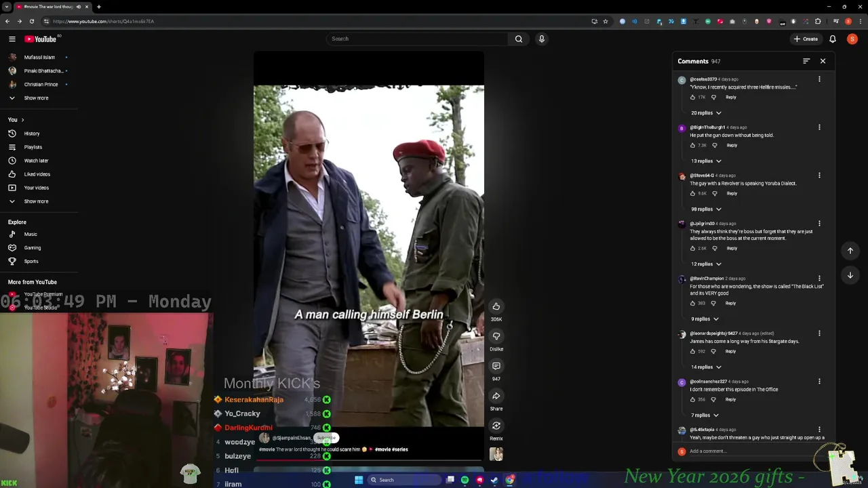The height and width of the screenshot is (488, 868).
Task: Bookmark this page with the star icon
Action: point(606,21)
